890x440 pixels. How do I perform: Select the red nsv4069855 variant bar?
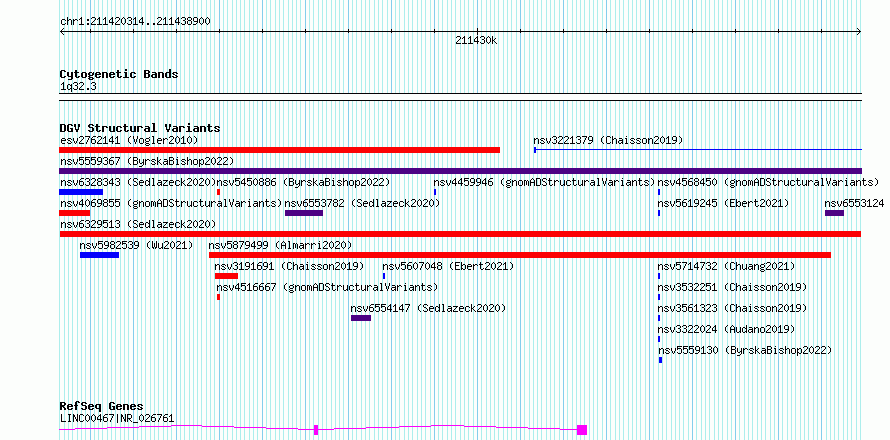(75, 213)
